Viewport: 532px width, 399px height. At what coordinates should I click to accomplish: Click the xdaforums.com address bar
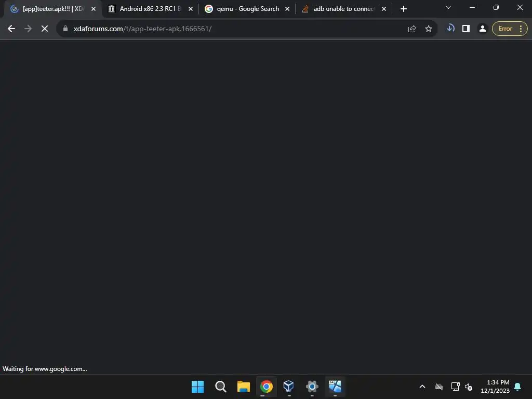(x=237, y=29)
